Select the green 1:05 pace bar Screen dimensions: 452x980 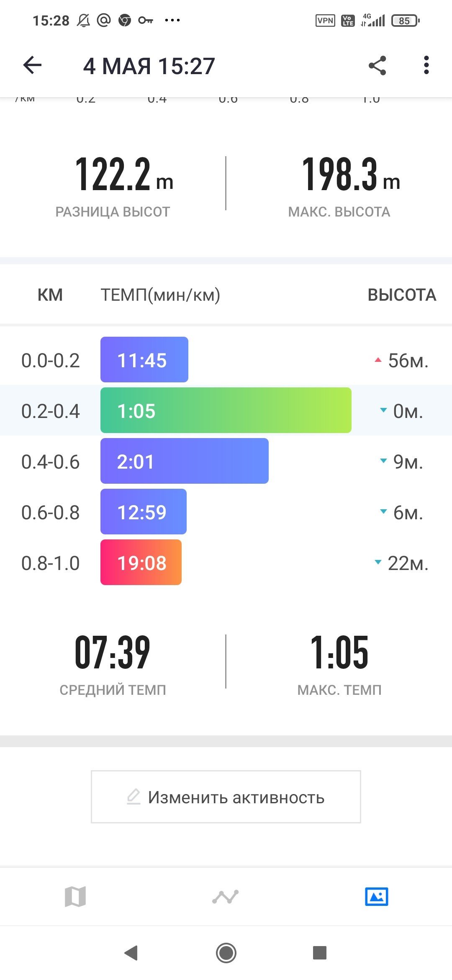tap(226, 410)
